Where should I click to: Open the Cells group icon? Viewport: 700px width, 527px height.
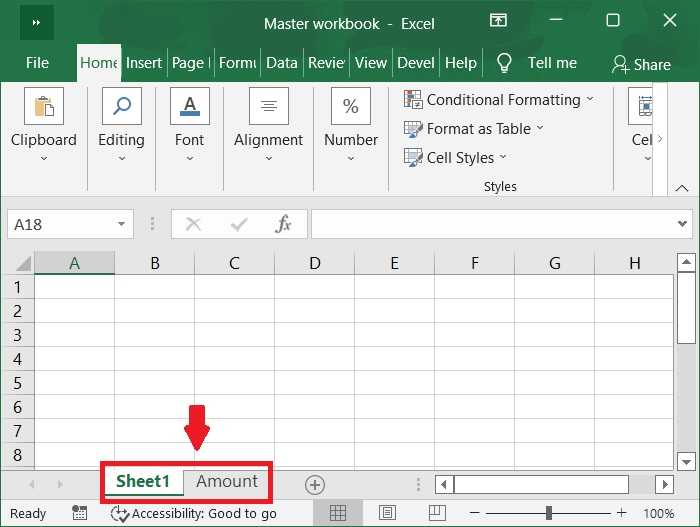tap(641, 106)
